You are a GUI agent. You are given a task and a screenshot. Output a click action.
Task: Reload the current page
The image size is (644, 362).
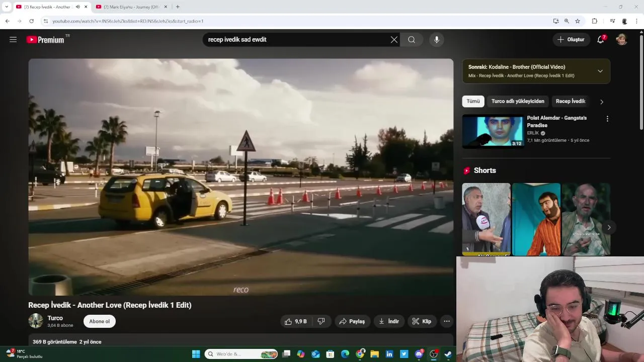31,21
